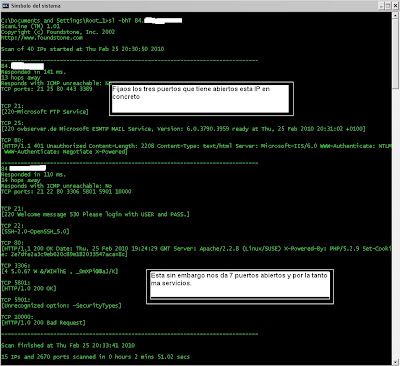Click 'TCP ports: 21 22 80 3306 5801 5901 10000'

pyautogui.click(x=66, y=191)
